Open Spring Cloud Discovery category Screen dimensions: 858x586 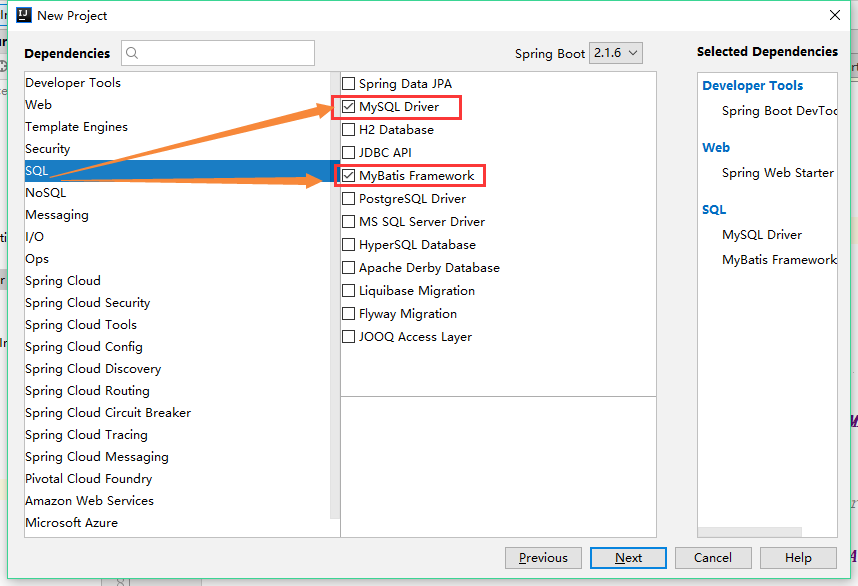(x=177, y=369)
